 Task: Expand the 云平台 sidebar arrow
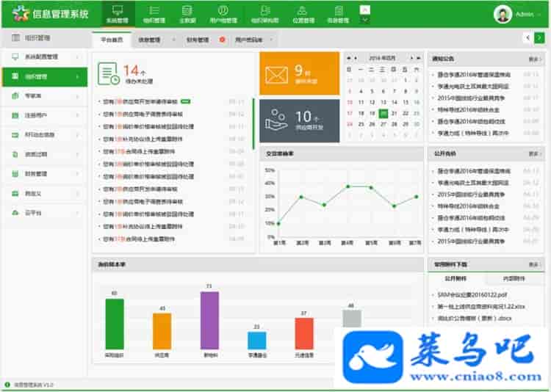coord(77,213)
